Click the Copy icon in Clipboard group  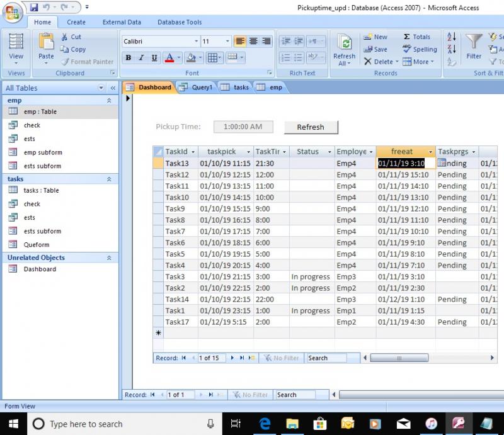click(64, 49)
